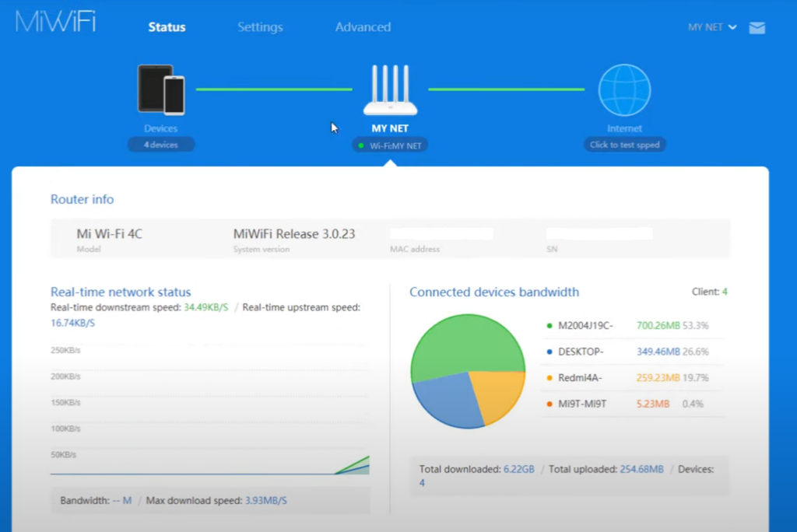The image size is (797, 532).
Task: Click the 50KB/s axis label
Action: 64,455
